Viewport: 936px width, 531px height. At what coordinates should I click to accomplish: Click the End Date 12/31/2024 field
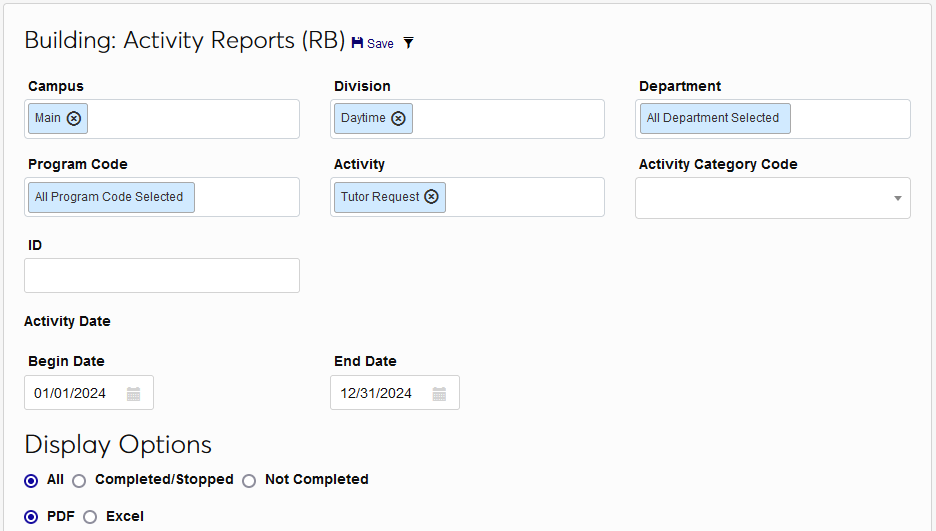point(395,393)
